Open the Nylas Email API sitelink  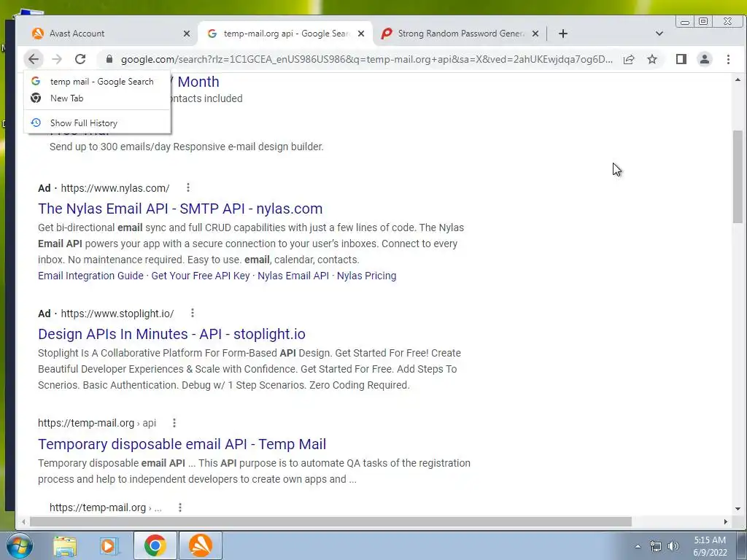click(293, 276)
